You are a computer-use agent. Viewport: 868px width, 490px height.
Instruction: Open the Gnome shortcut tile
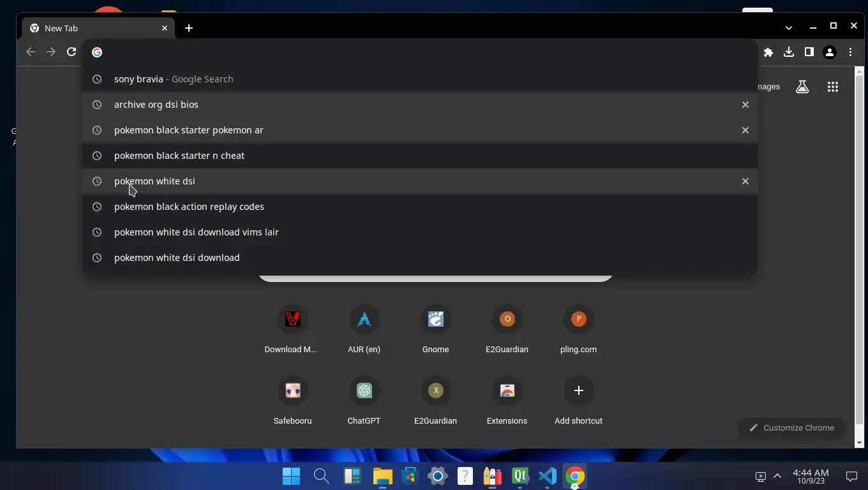(435, 329)
